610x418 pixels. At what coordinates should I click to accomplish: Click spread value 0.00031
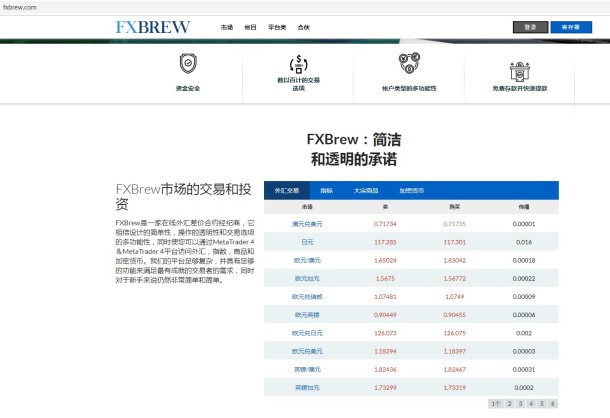click(x=524, y=369)
